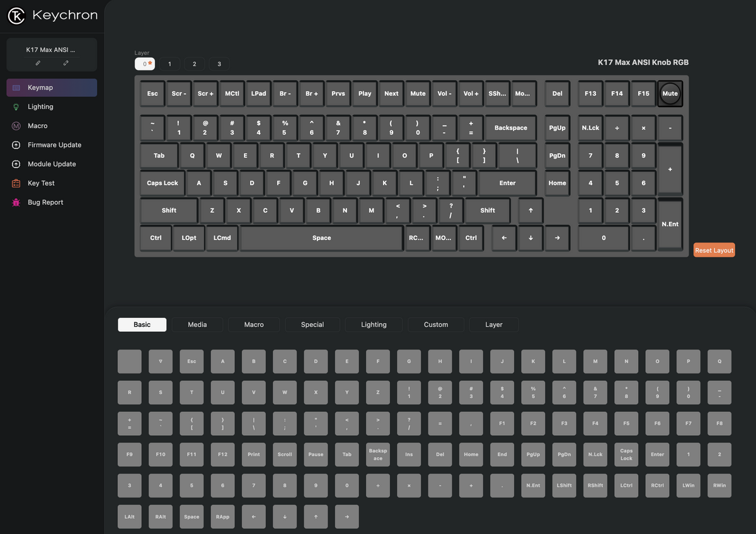The height and width of the screenshot is (534, 756).
Task: Select Firmware Update in the sidebar
Action: coord(55,145)
